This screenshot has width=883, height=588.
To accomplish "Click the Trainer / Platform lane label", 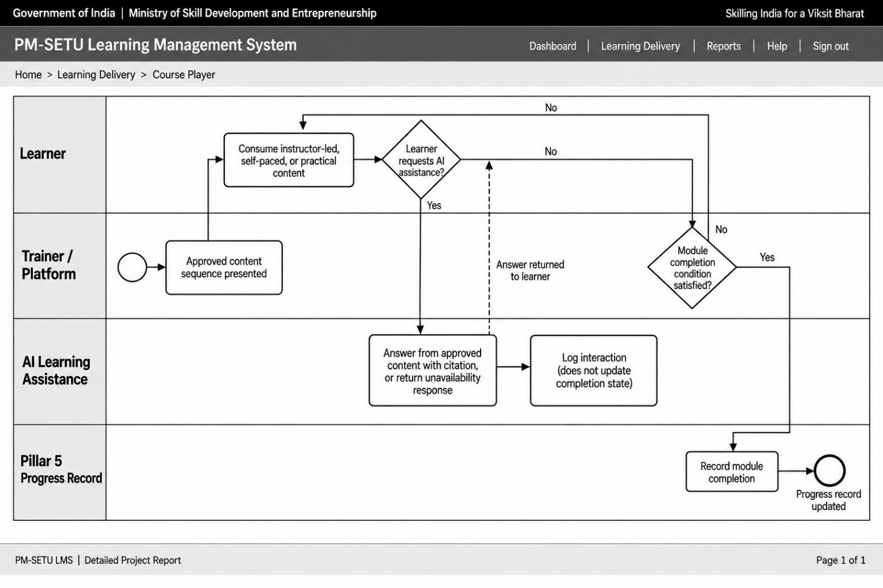I will [49, 265].
